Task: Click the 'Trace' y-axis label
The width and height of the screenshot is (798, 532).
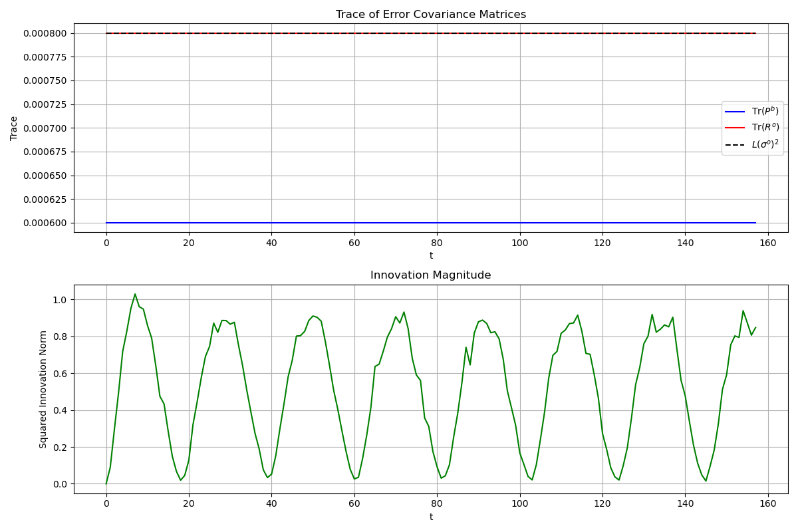Action: click(x=15, y=128)
